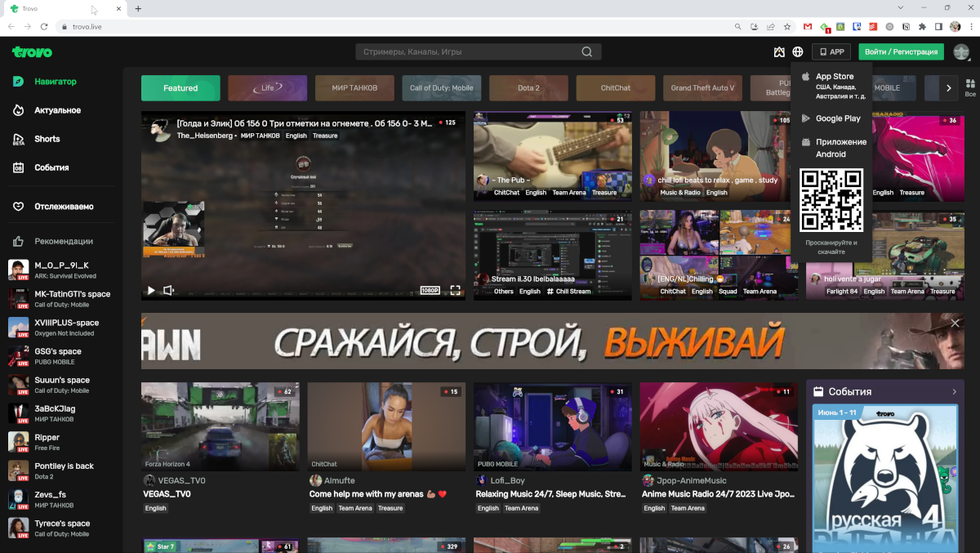
Task: Open 3aBcKJlag channel
Action: (x=61, y=413)
